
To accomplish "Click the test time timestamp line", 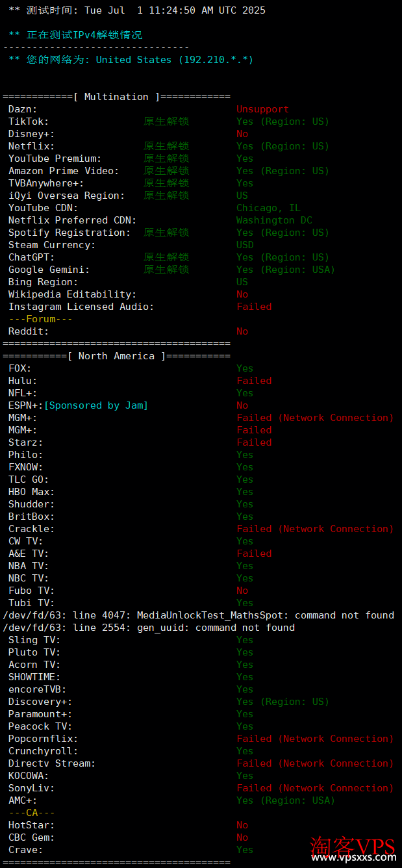I will click(x=137, y=10).
